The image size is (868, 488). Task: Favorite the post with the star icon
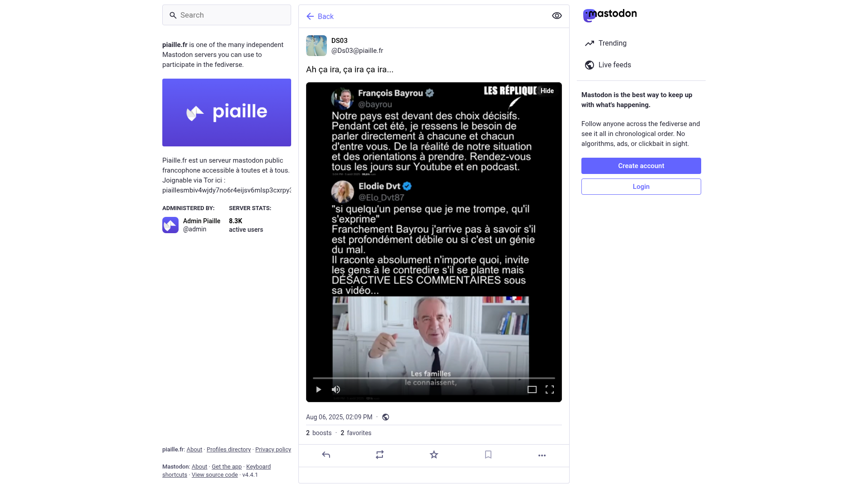pyautogui.click(x=434, y=455)
